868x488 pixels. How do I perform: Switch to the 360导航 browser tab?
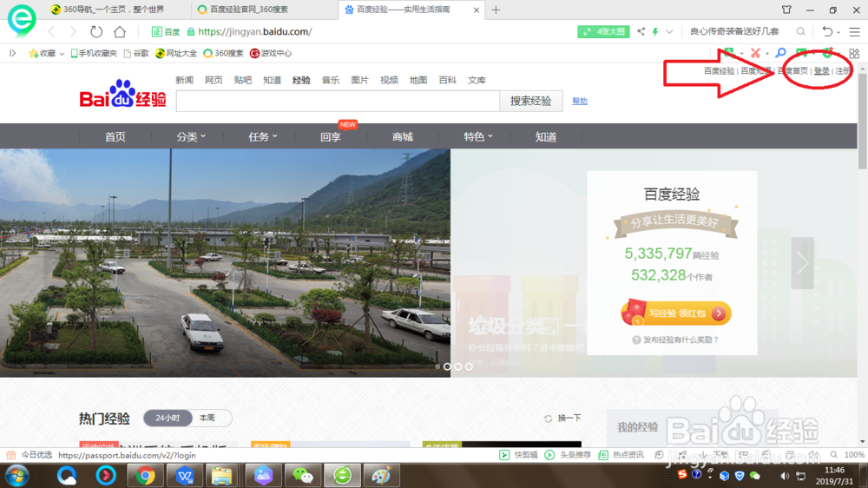click(114, 10)
